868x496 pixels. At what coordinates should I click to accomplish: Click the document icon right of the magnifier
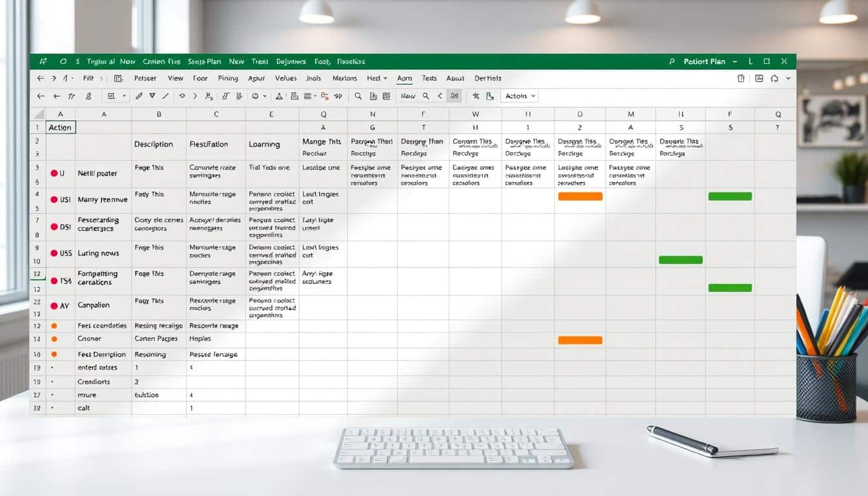[x=374, y=96]
